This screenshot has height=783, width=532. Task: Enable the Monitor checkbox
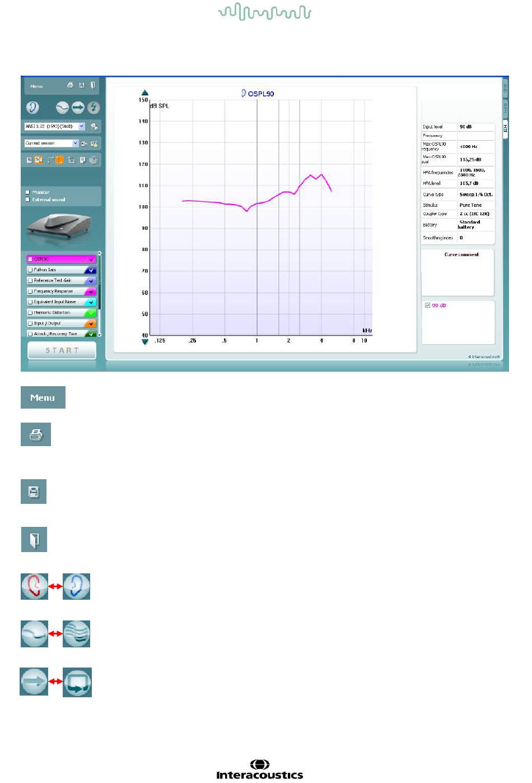[27, 192]
